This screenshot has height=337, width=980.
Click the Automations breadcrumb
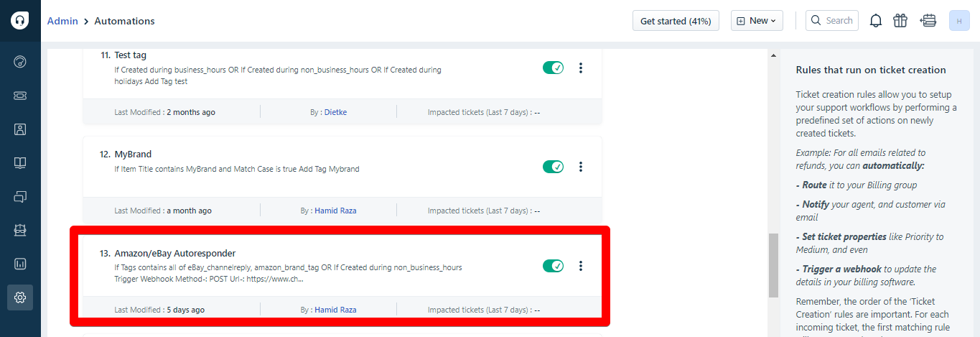(124, 21)
